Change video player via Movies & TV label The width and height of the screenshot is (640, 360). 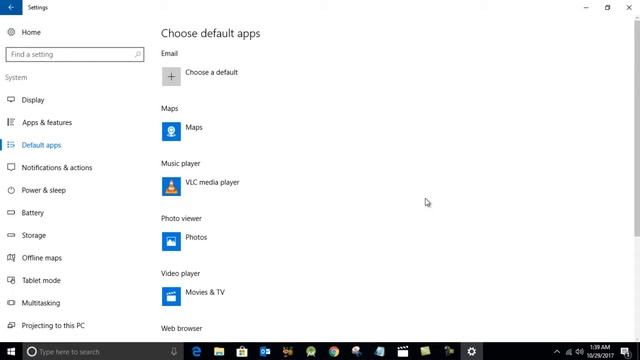coord(205,292)
